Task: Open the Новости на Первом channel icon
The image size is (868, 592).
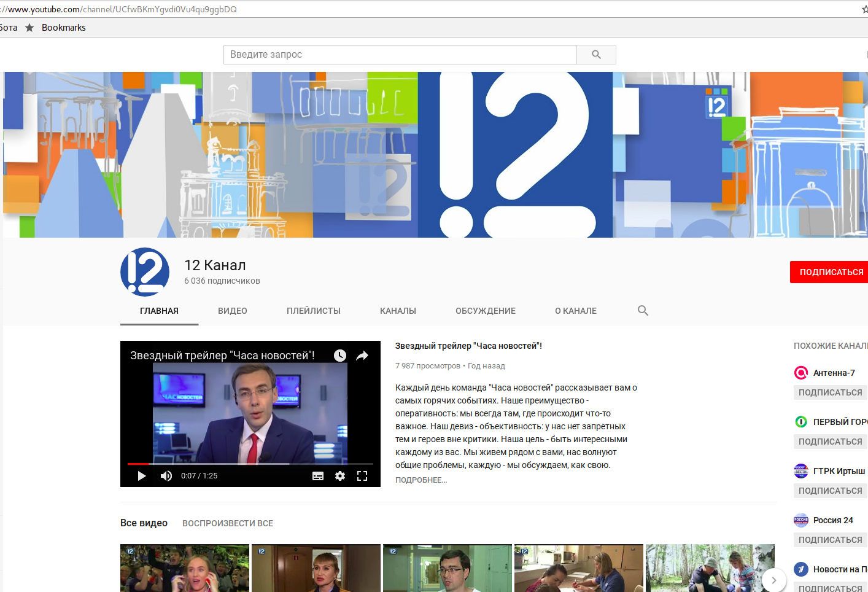Action: tap(801, 569)
